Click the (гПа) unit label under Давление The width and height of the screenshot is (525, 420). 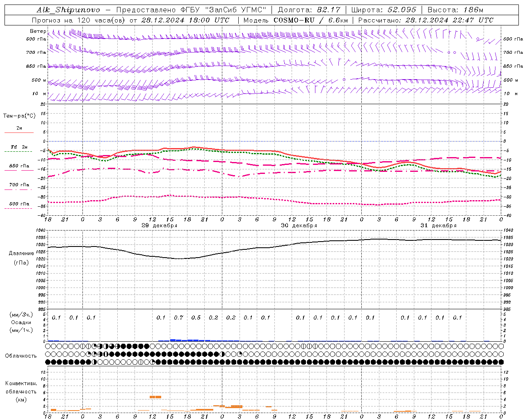[x=21, y=263]
